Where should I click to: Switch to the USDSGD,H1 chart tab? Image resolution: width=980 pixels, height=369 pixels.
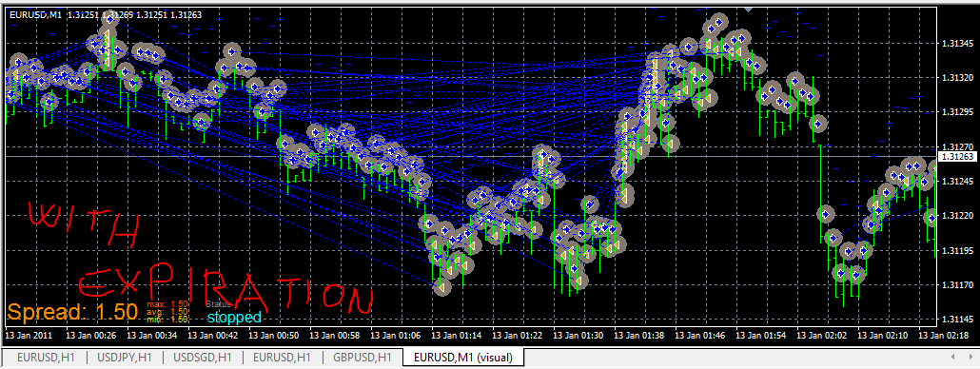pyautogui.click(x=202, y=358)
